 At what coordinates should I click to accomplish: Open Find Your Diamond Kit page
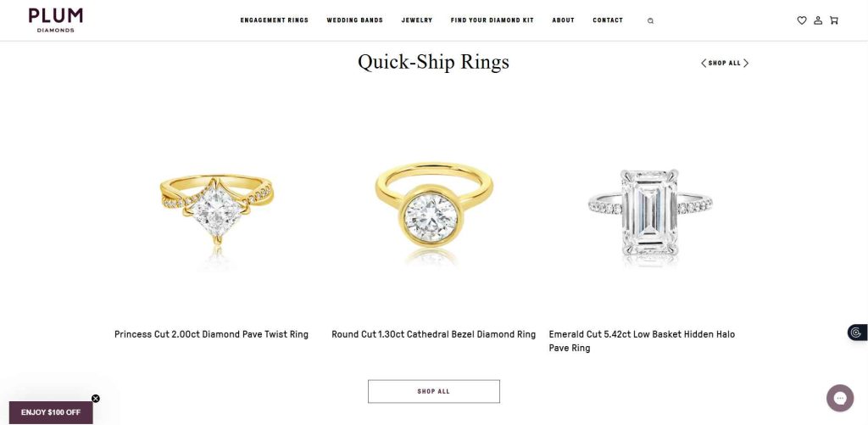[x=492, y=20]
